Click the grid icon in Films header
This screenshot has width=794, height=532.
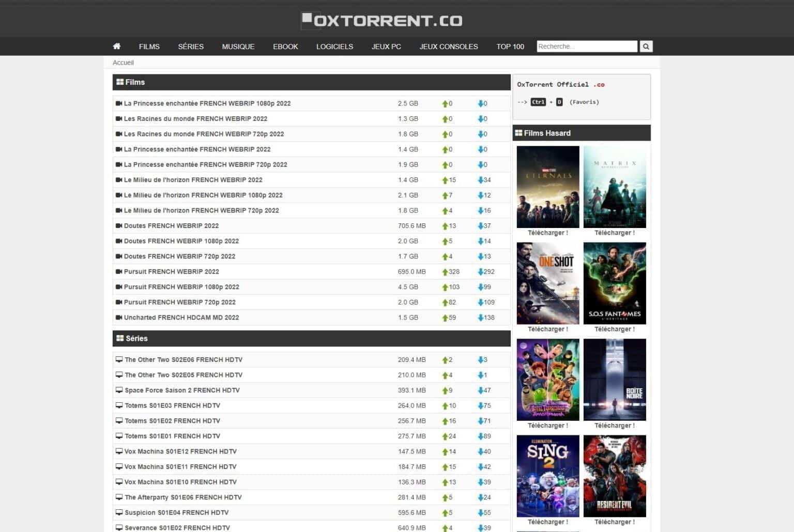click(120, 82)
